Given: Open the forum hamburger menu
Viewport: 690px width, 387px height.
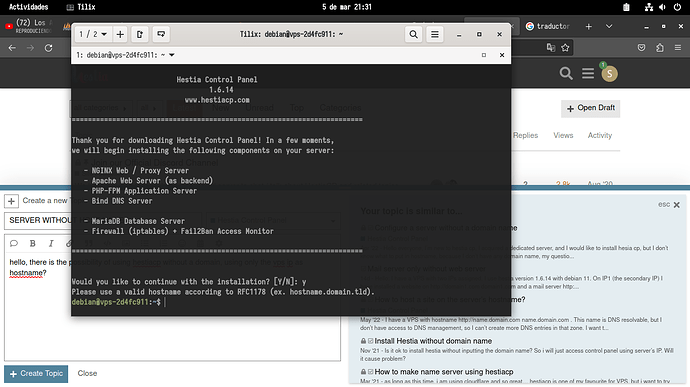Looking at the screenshot, I should tap(588, 74).
